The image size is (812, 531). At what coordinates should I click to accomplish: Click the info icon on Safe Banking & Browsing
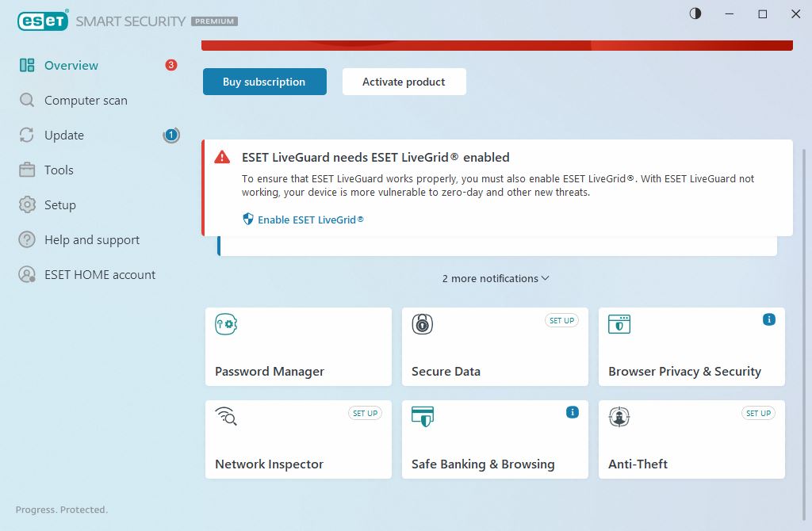point(573,412)
